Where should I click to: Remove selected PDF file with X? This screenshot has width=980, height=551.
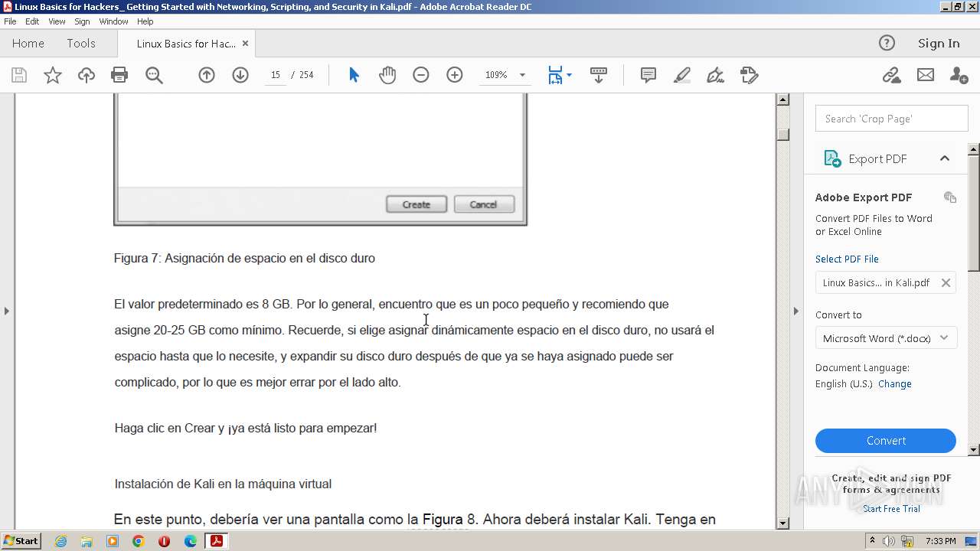pyautogui.click(x=946, y=282)
